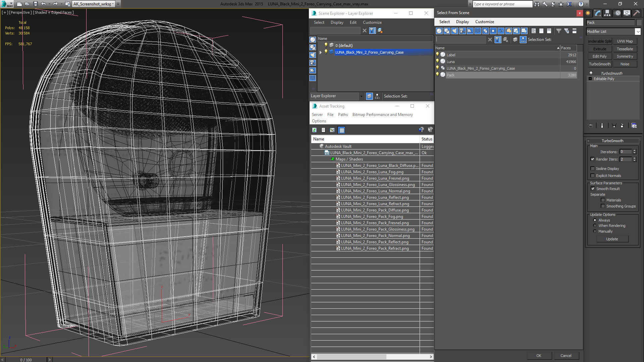
Task: Open the Display command panel tab
Action: 627,13
